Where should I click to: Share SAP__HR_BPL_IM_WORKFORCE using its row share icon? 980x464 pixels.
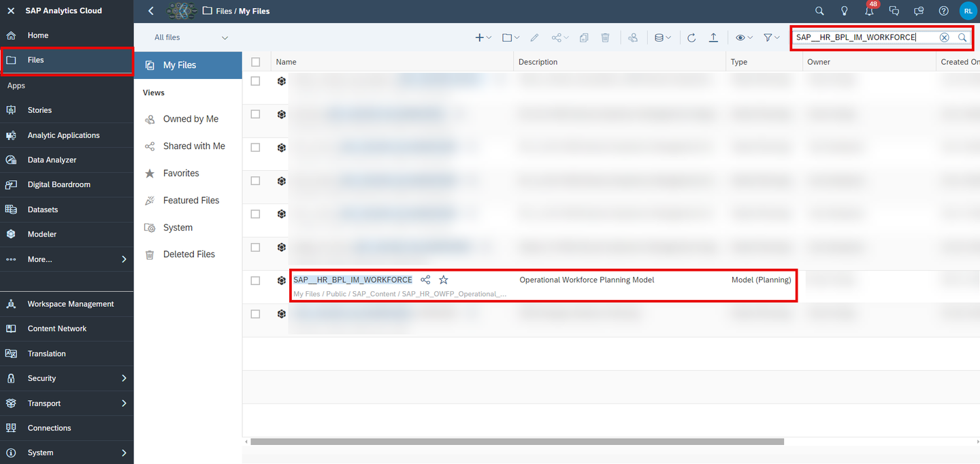tap(425, 280)
